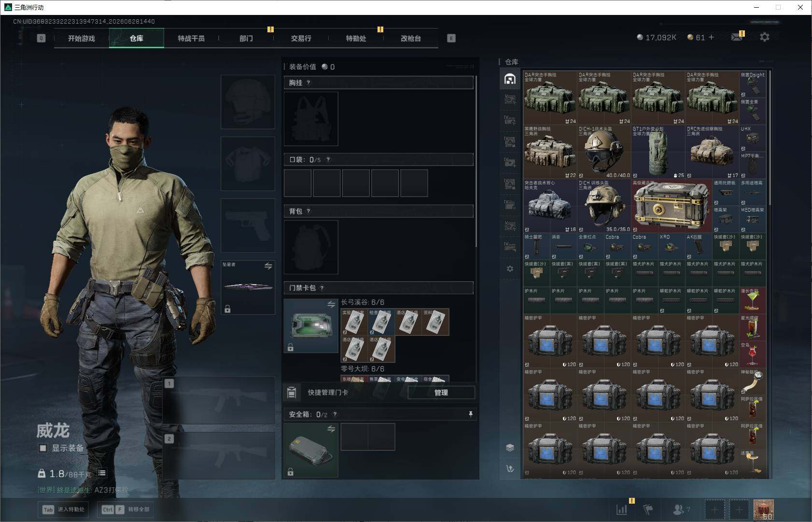Select the gold-trimmed 高级 storage case item
812x522 pixels.
672,206
